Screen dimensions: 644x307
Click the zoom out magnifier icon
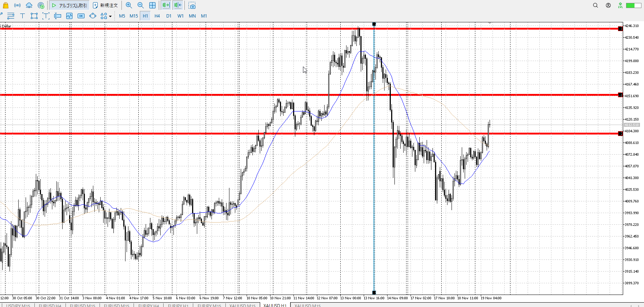click(141, 5)
